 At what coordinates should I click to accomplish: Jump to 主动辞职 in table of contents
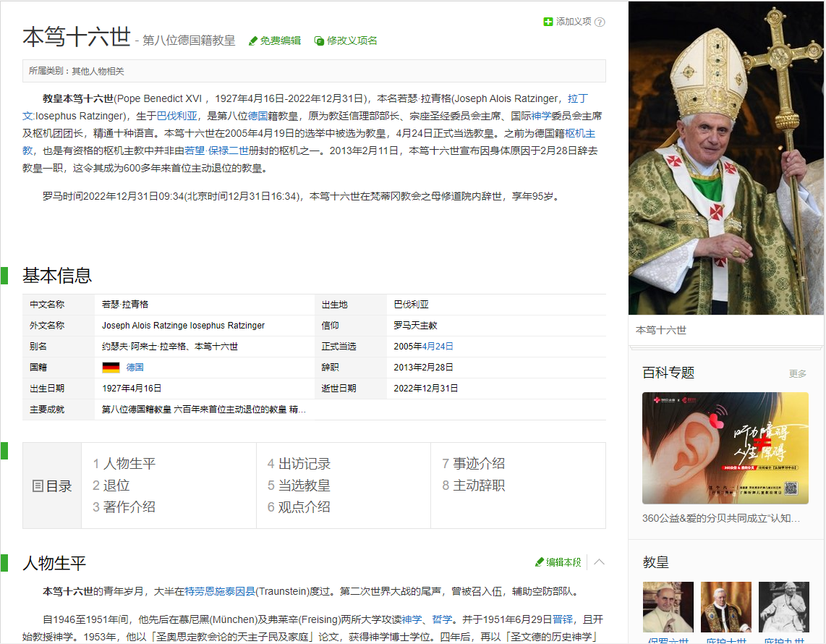pyautogui.click(x=473, y=486)
